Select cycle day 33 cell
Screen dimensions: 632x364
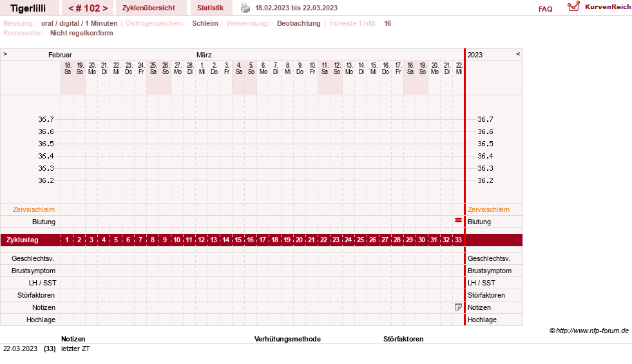(458, 240)
